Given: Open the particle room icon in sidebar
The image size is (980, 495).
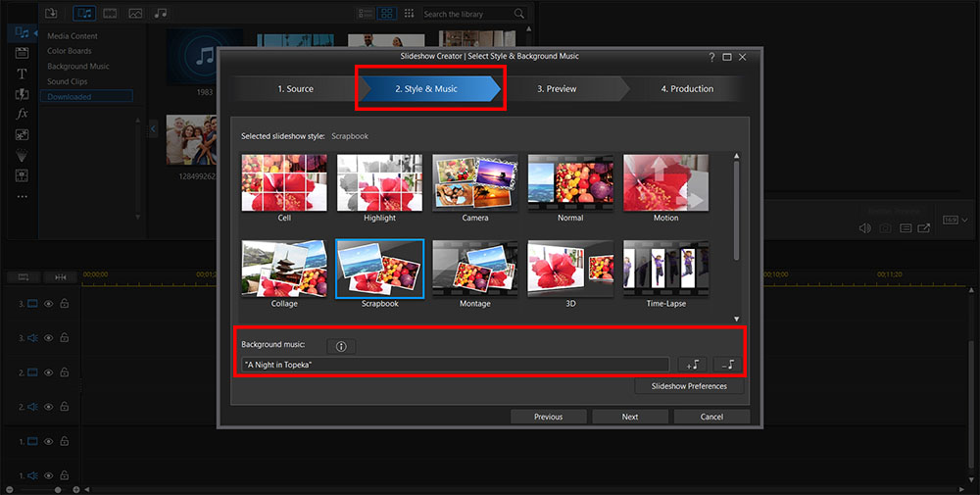Looking at the screenshot, I should click(x=22, y=155).
